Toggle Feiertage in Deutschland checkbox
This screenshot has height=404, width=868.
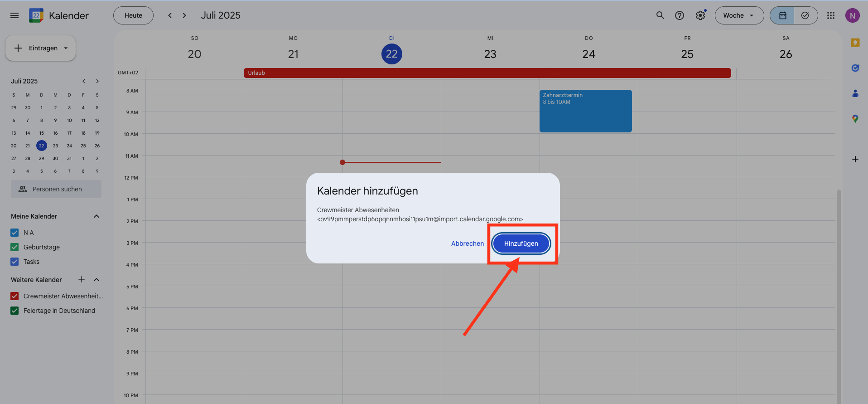tap(14, 311)
